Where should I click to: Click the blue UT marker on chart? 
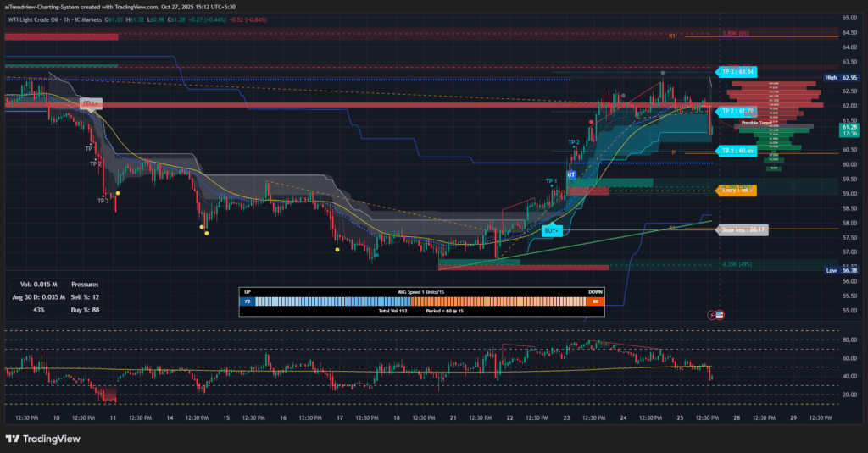tap(571, 174)
